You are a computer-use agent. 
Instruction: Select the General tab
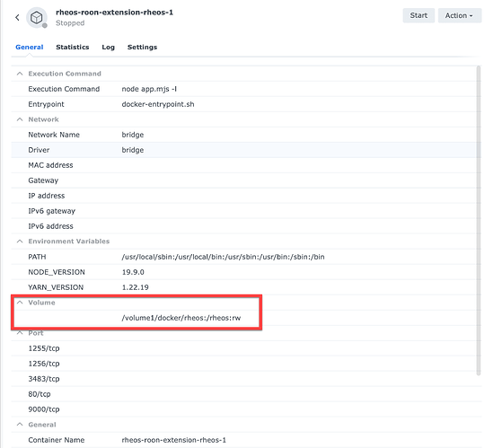pyautogui.click(x=30, y=47)
